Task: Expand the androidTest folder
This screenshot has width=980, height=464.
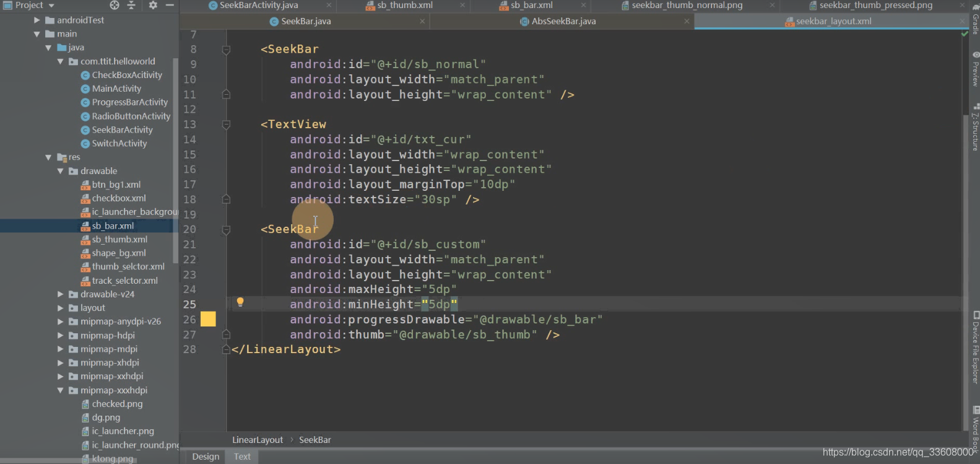Action: point(37,20)
